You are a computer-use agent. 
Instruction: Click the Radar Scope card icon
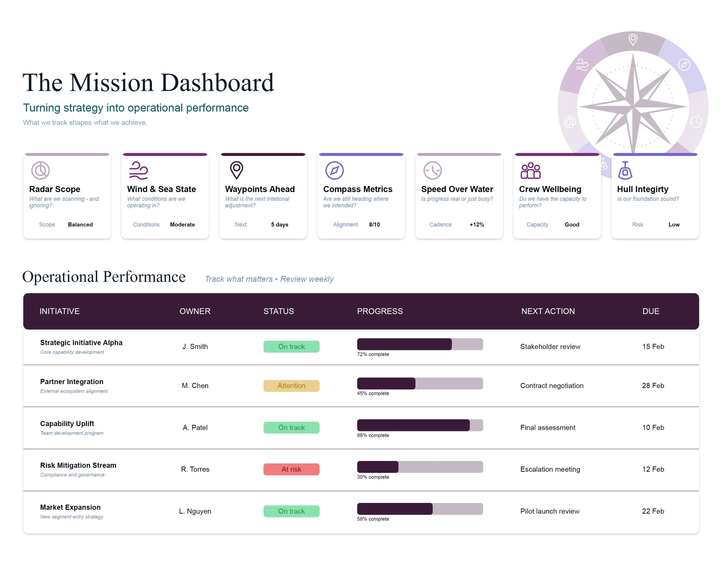(x=40, y=171)
